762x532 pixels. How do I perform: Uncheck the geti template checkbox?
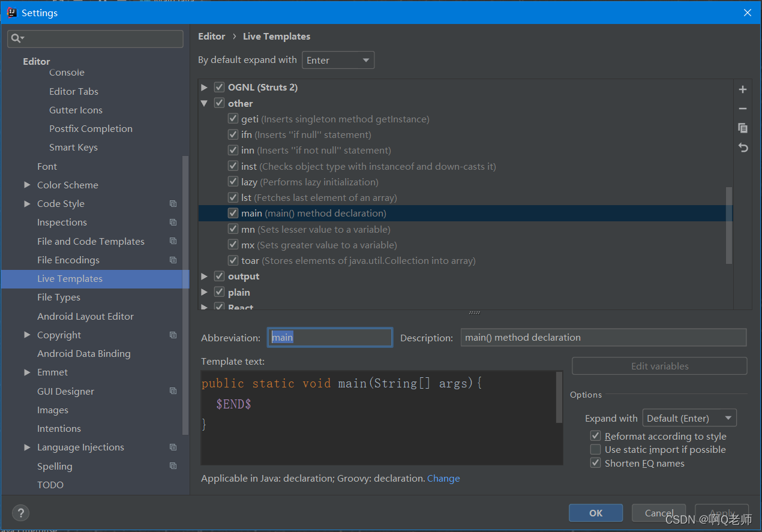pyautogui.click(x=233, y=119)
